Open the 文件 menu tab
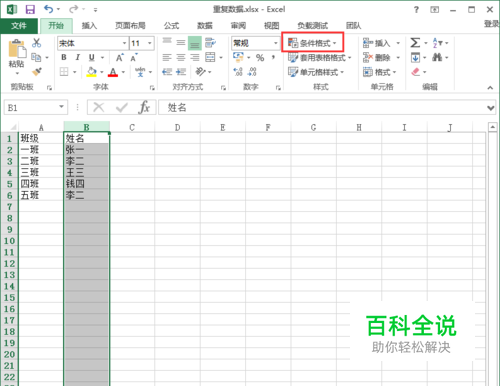 pyautogui.click(x=19, y=25)
